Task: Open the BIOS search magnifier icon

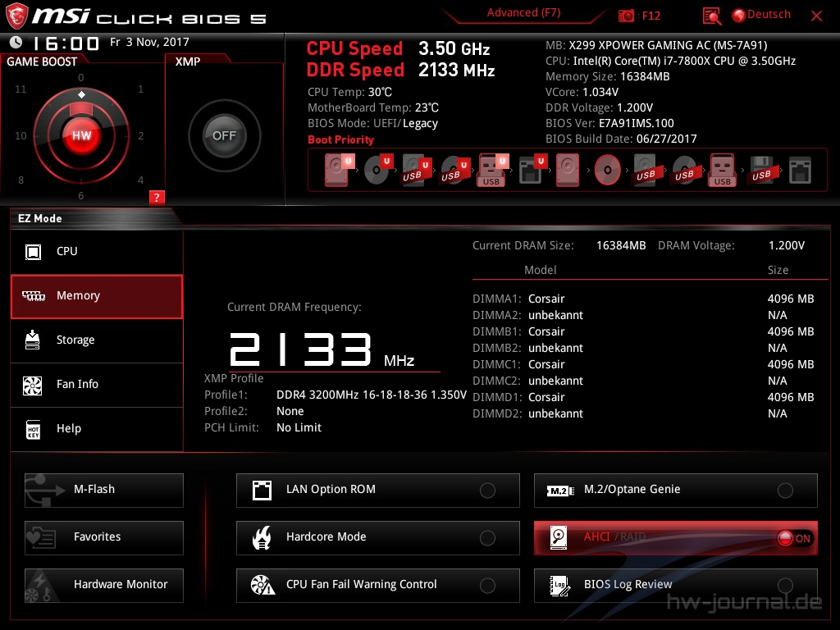Action: click(x=711, y=16)
